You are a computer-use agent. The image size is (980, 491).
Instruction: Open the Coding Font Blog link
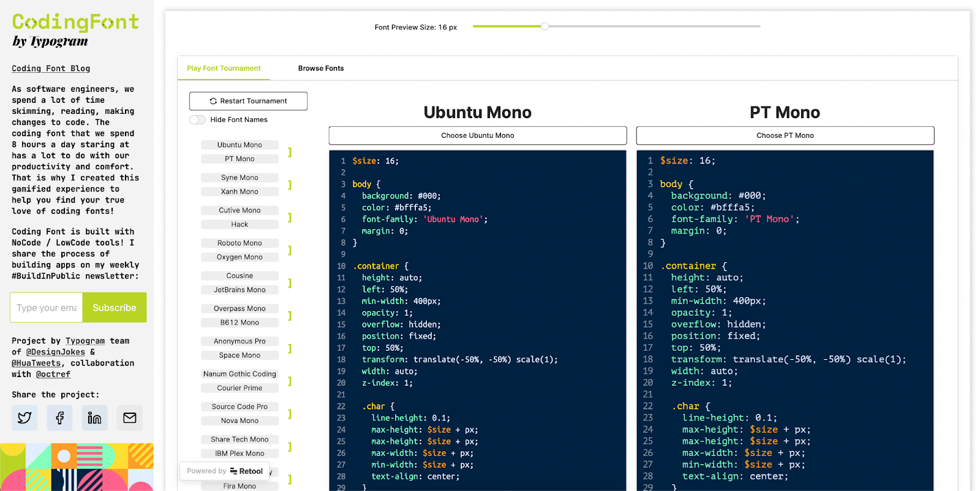click(x=51, y=69)
